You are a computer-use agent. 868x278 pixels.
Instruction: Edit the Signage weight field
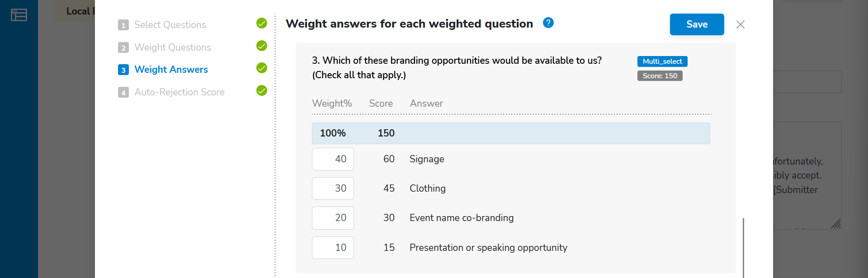coord(333,159)
